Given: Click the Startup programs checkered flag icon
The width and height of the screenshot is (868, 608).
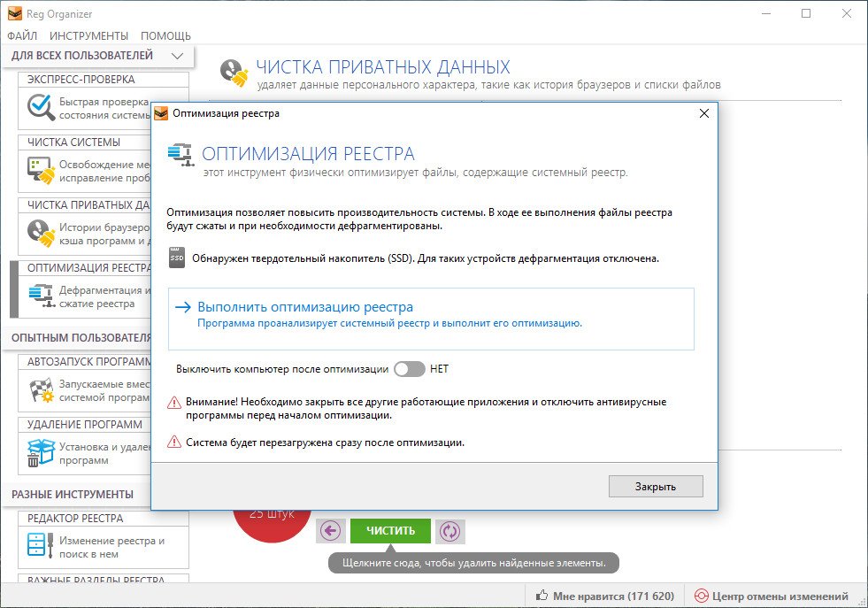Looking at the screenshot, I should [41, 391].
